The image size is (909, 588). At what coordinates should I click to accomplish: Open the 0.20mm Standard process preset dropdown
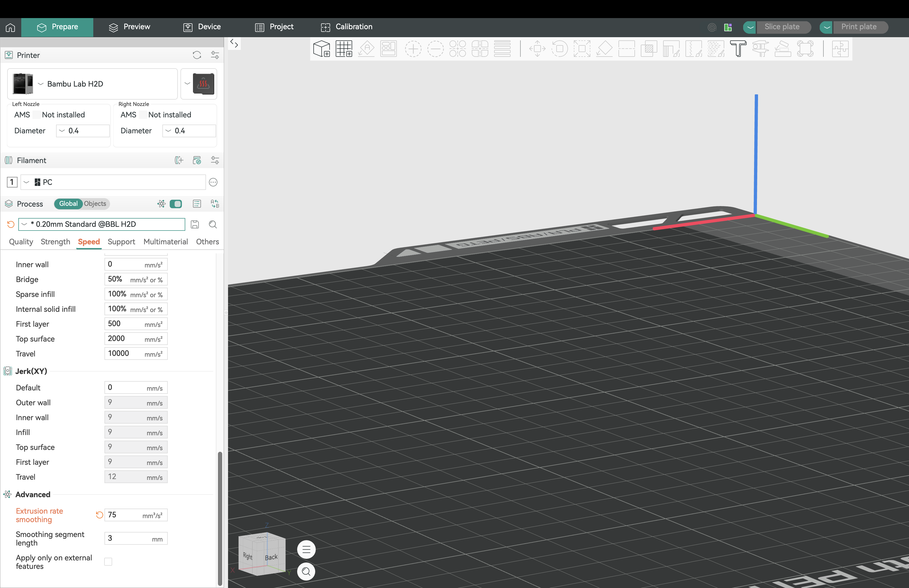102,224
